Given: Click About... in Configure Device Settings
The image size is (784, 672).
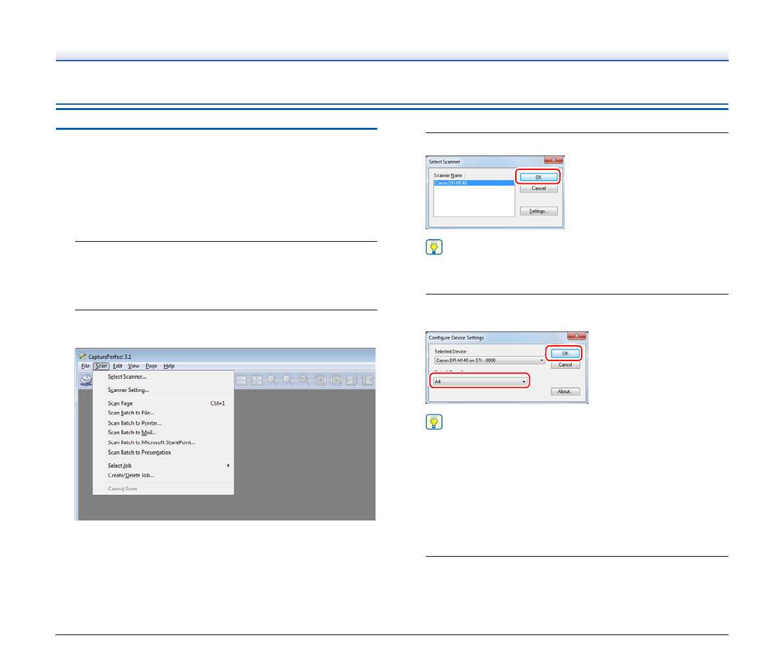Looking at the screenshot, I should pos(565,391).
